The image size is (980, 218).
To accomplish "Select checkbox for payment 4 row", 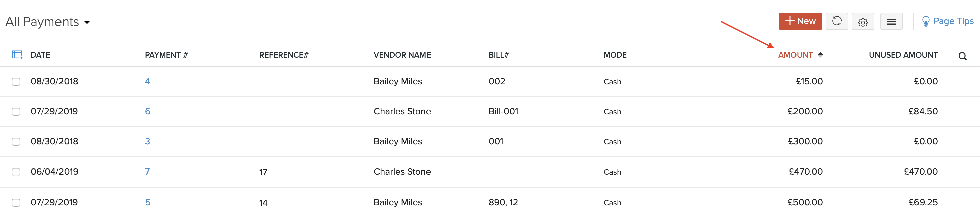I will [x=16, y=82].
